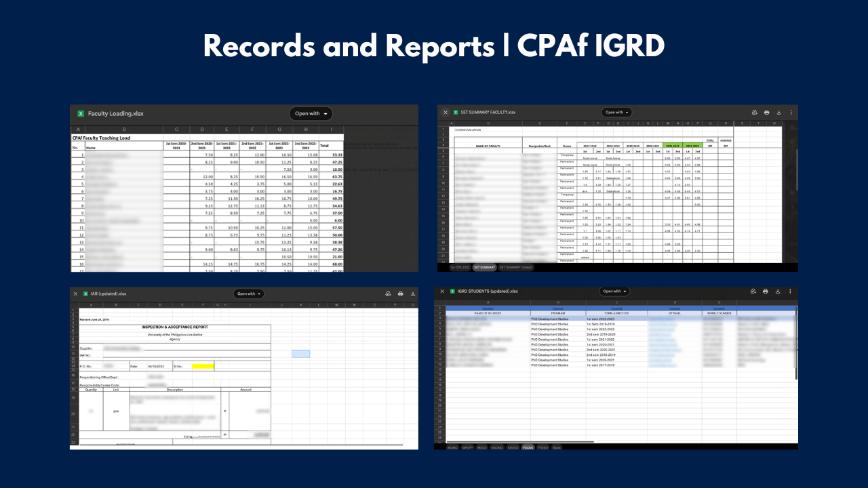The image size is (868, 488).
Task: Download the IAR (updated).xlsx file
Action: tap(413, 293)
